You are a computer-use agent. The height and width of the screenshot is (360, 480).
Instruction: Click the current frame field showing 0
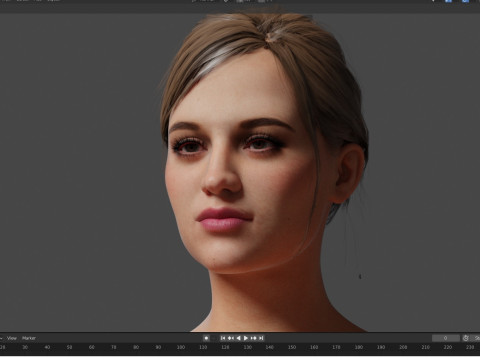point(446,338)
